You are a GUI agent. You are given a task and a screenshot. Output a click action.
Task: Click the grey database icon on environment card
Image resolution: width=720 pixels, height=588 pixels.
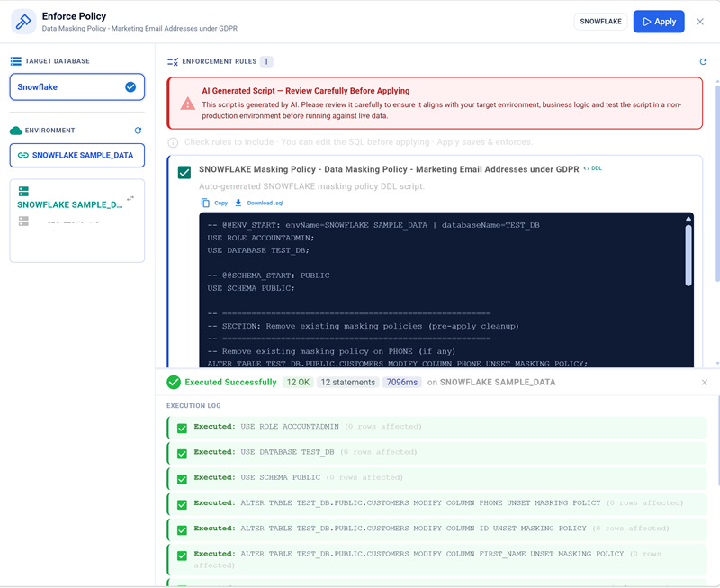[x=23, y=221]
